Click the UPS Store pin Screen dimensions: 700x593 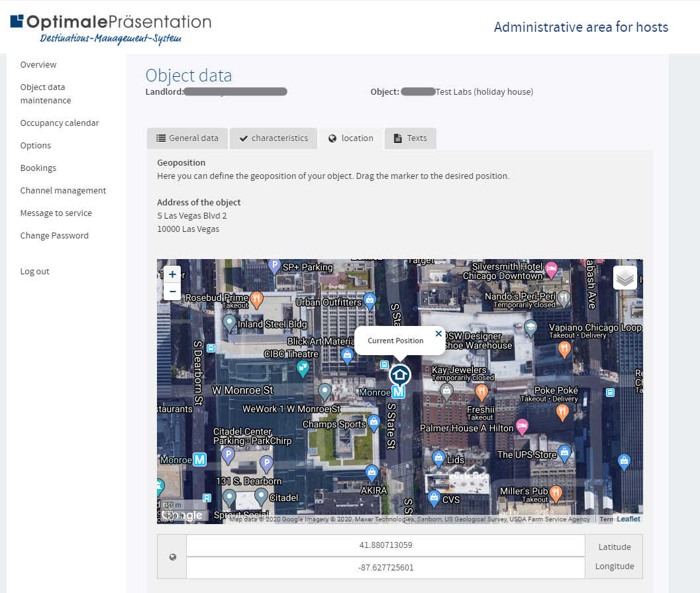(564, 453)
